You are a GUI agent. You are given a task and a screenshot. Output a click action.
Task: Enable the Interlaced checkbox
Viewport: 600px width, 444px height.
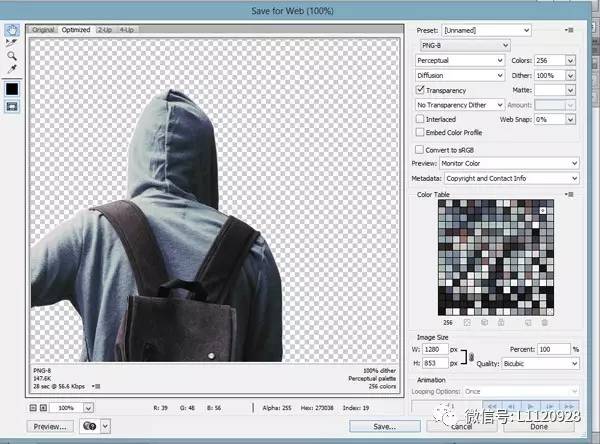click(x=420, y=118)
